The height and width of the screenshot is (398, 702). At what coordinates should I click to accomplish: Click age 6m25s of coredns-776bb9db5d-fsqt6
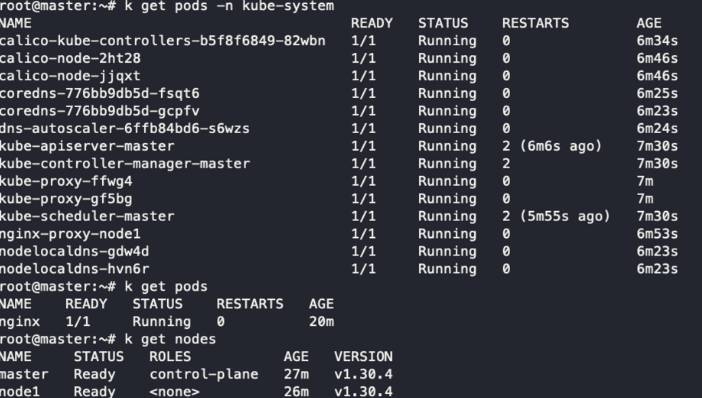(657, 94)
